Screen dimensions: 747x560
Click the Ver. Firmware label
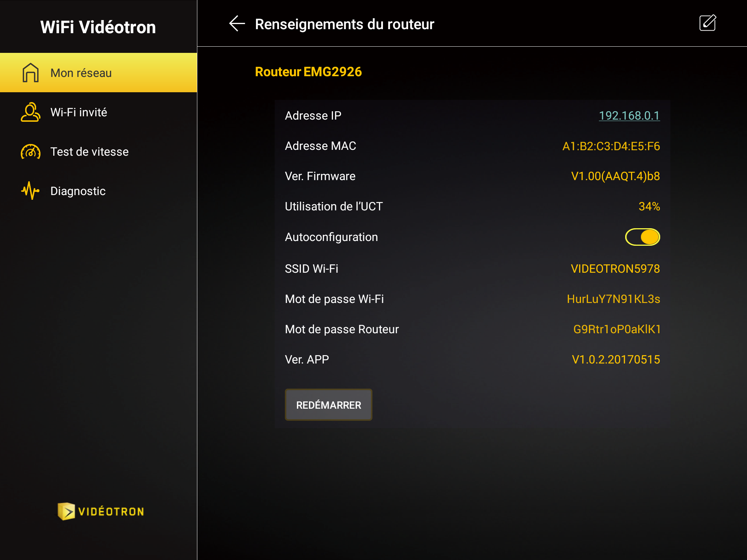coord(320,176)
